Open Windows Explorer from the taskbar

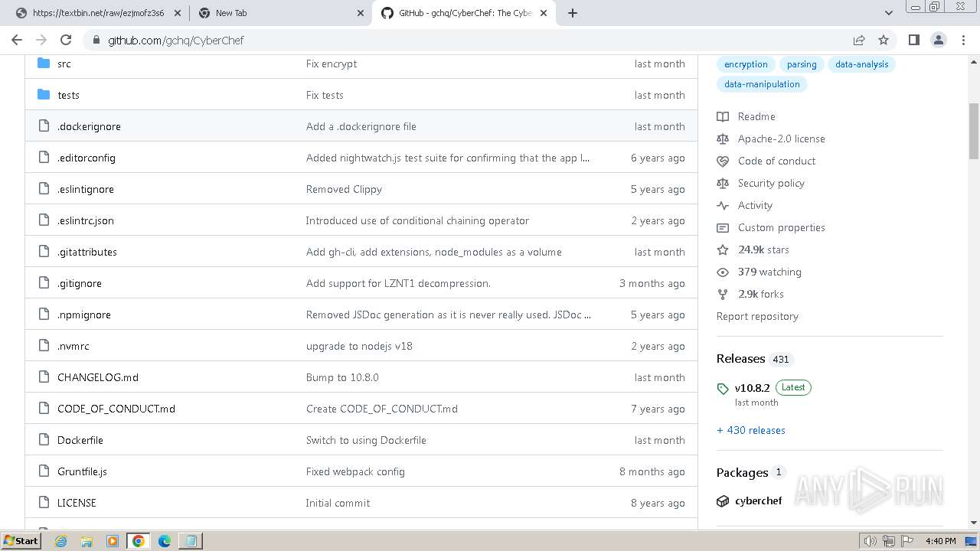pos(87,540)
